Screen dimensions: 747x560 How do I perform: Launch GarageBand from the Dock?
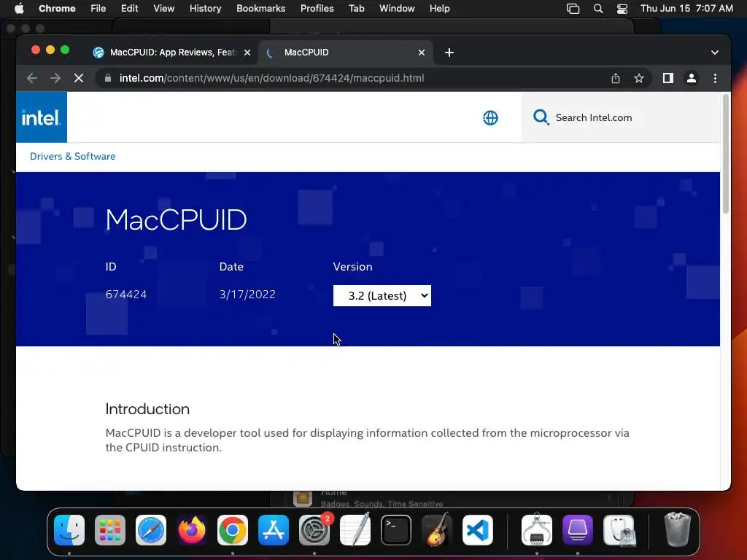point(437,530)
